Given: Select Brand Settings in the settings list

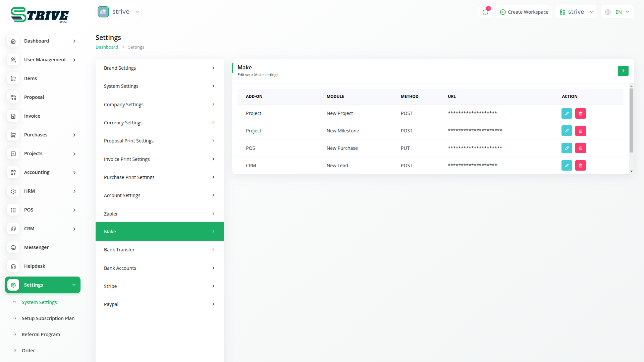Looking at the screenshot, I should [159, 68].
